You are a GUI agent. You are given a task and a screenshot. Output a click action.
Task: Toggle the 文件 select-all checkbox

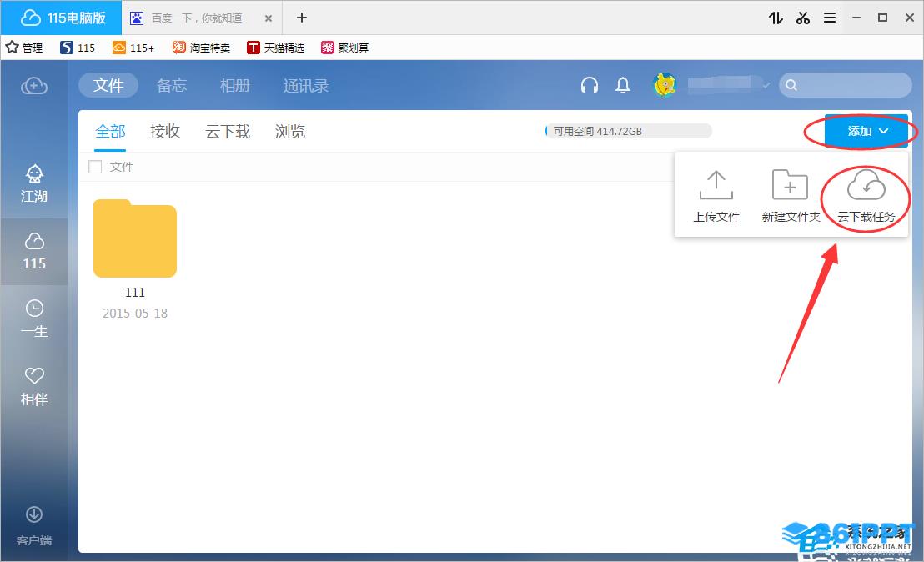(x=95, y=167)
